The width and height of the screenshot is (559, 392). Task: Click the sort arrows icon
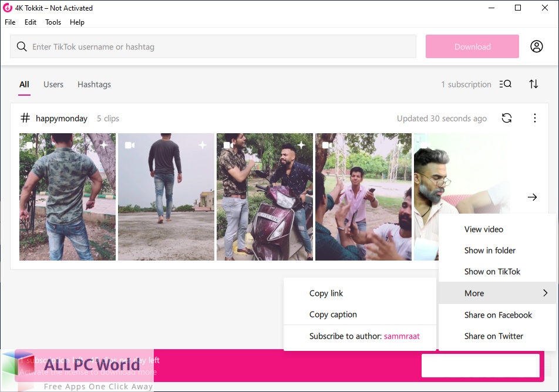point(533,84)
